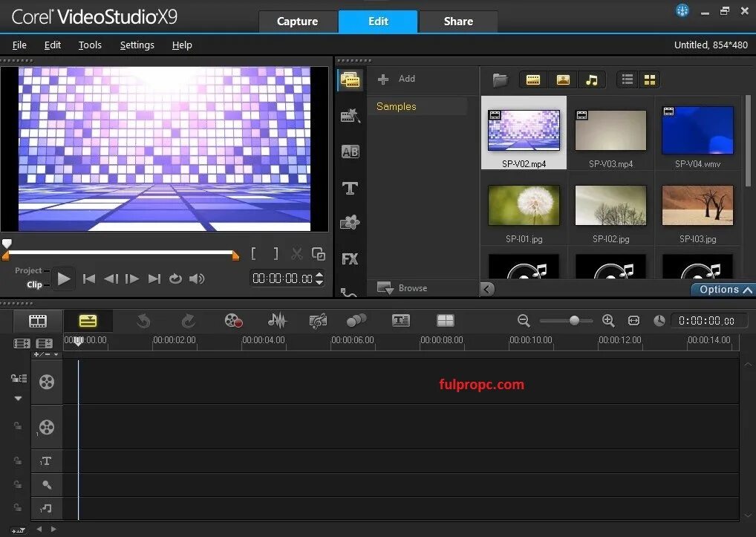Viewport: 756px width, 537px height.
Task: Click the Corel Guide globe icon
Action: tap(682, 10)
